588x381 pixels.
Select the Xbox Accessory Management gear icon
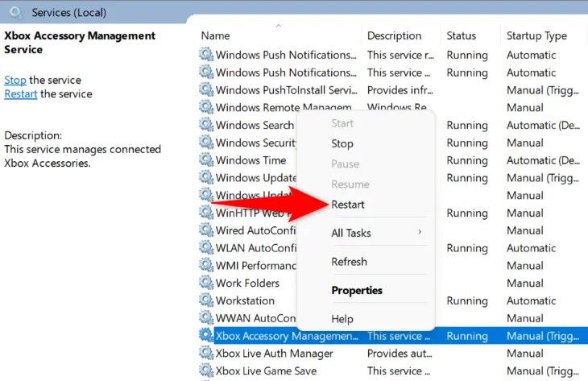coord(206,335)
